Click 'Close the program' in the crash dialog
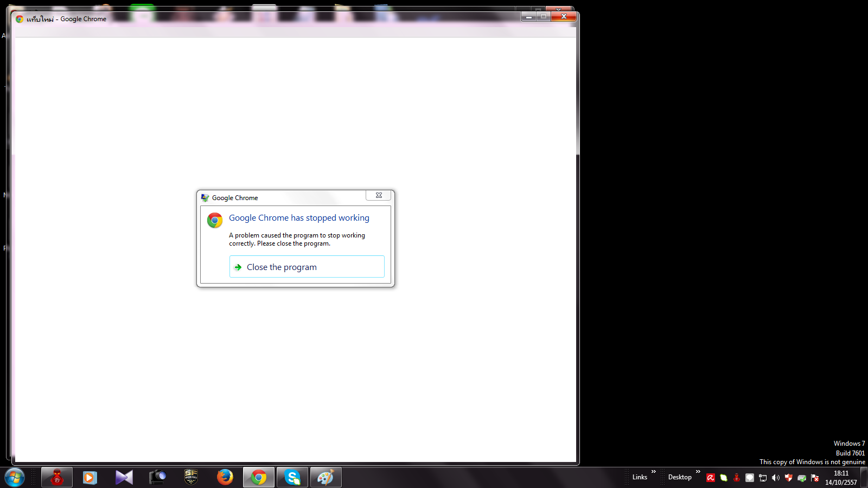The height and width of the screenshot is (488, 868). [307, 267]
